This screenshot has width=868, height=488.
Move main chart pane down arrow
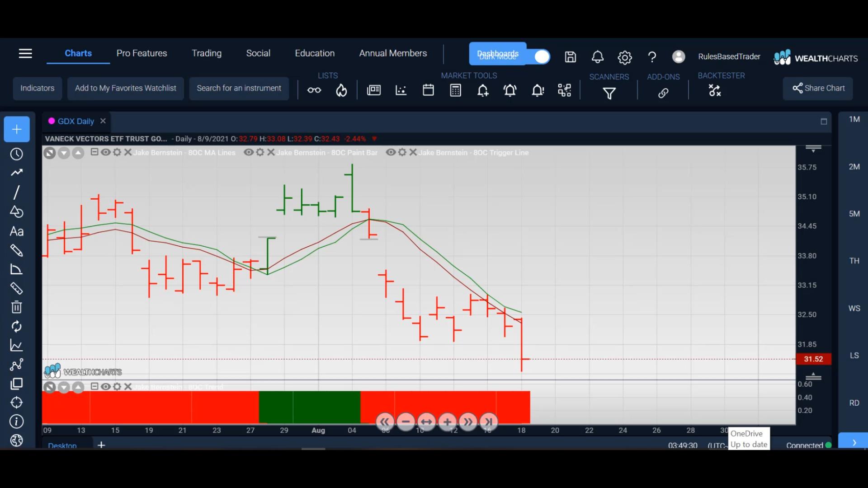(64, 153)
